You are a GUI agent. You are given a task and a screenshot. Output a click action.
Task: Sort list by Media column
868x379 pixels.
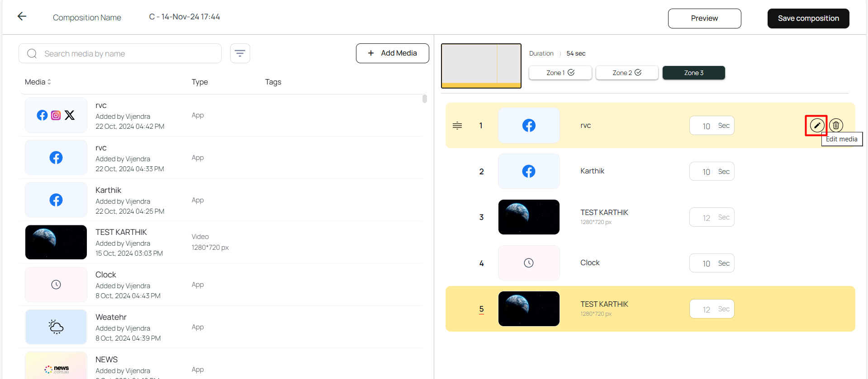(38, 82)
